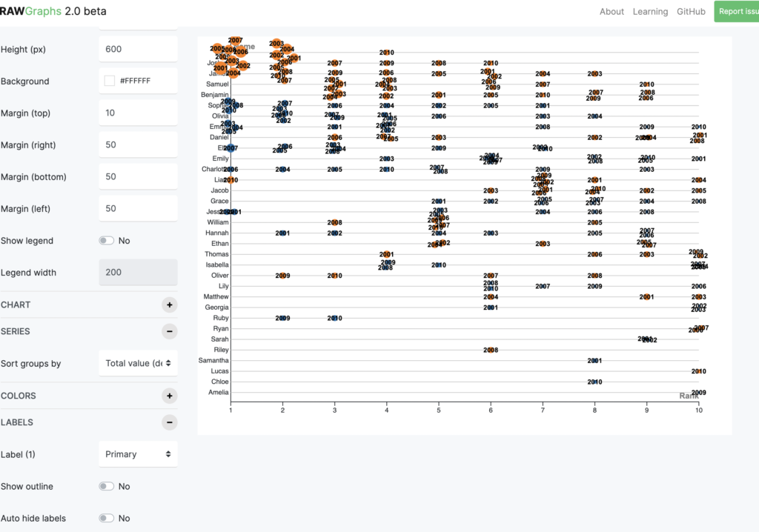Open the GitHub link
This screenshot has height=532, width=759.
click(x=691, y=12)
